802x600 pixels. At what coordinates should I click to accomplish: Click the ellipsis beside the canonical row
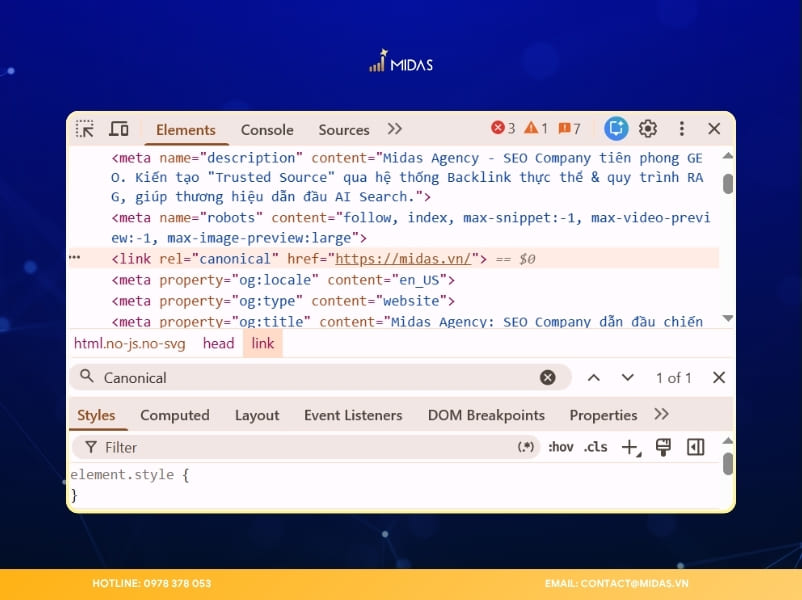[x=75, y=257]
